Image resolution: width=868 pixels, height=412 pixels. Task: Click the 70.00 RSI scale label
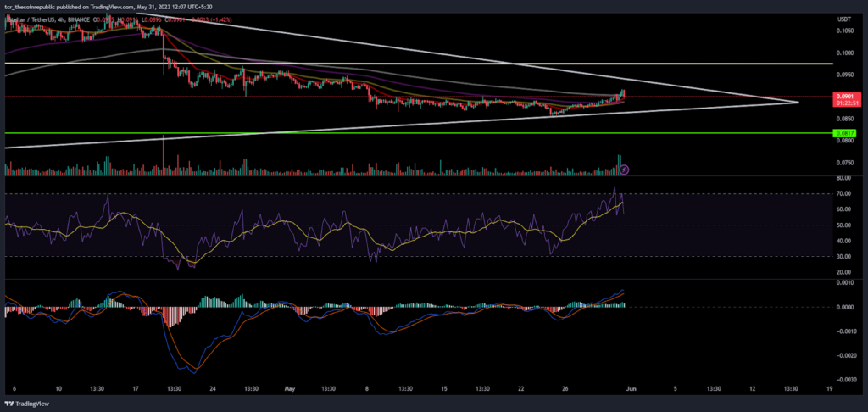[843, 194]
